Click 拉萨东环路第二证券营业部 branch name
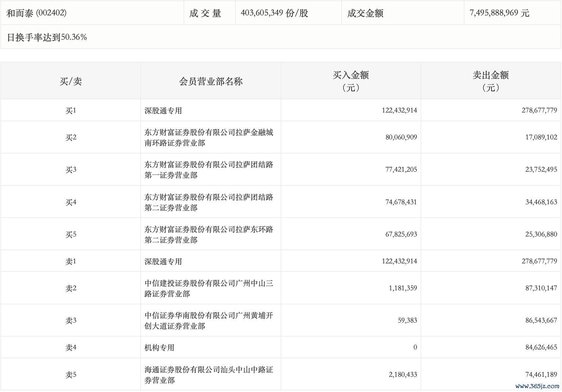 tap(209, 235)
